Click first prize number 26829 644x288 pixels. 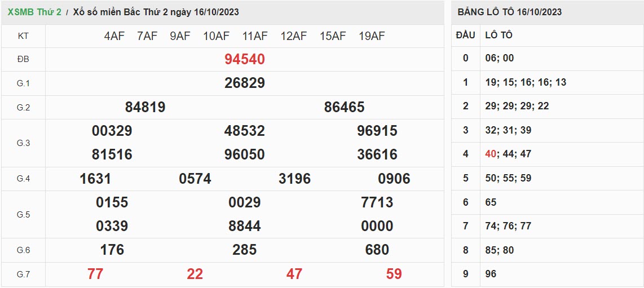click(244, 83)
